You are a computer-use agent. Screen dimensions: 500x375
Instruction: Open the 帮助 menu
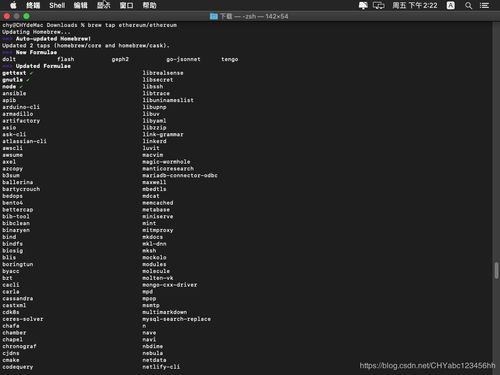tap(149, 5)
